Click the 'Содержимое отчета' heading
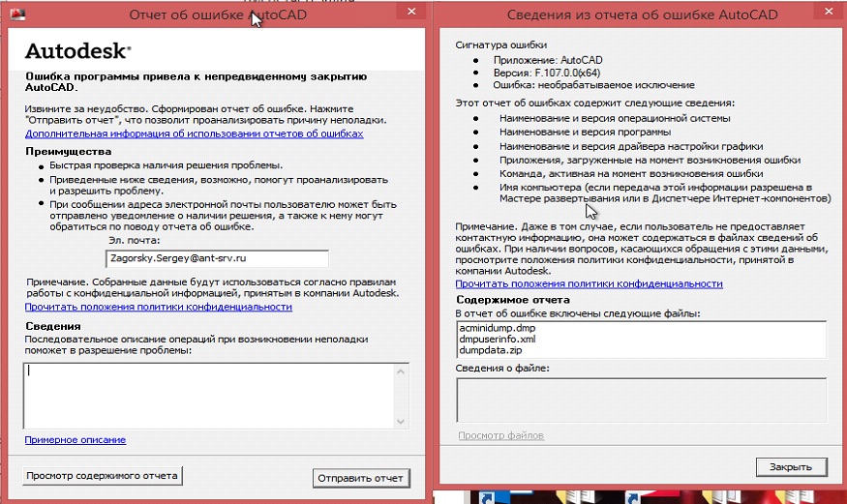 (x=513, y=300)
